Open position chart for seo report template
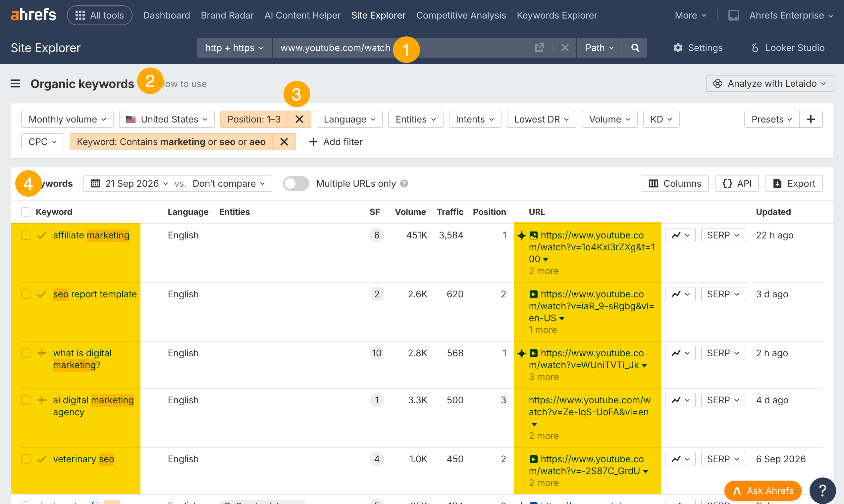 click(681, 294)
